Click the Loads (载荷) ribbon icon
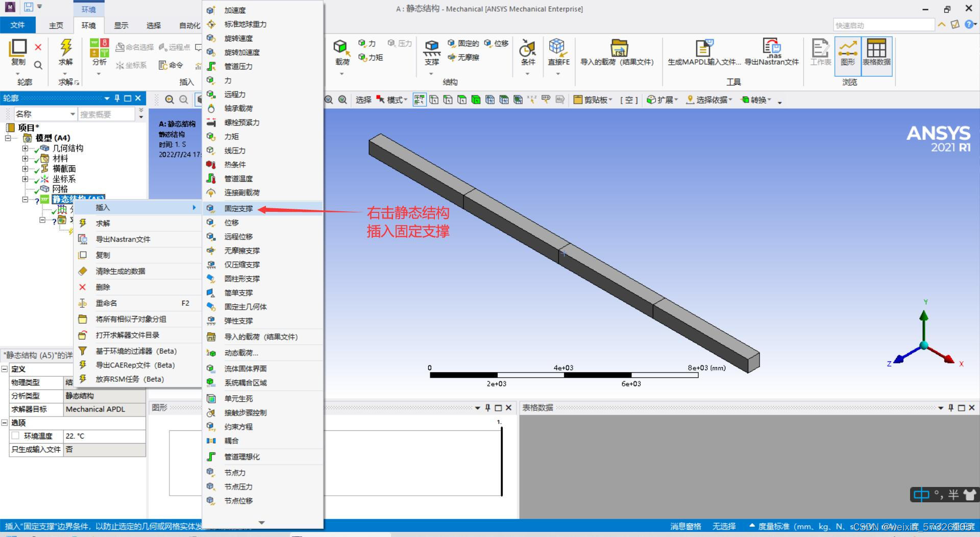The image size is (980, 537). pyautogui.click(x=341, y=49)
